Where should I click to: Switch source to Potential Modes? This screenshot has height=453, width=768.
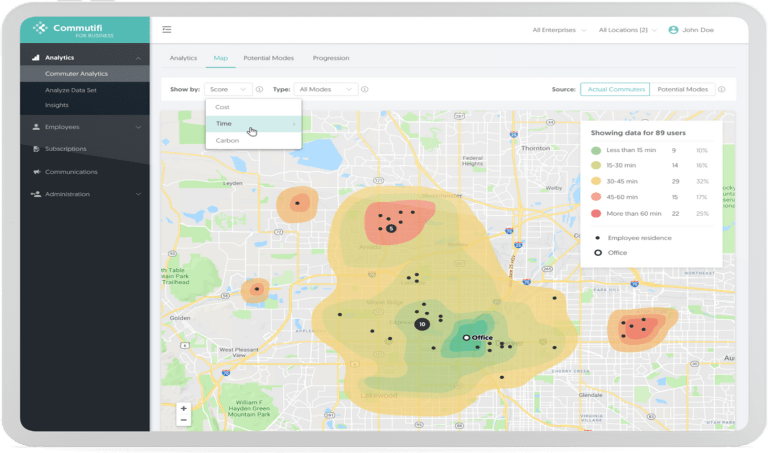tap(682, 89)
